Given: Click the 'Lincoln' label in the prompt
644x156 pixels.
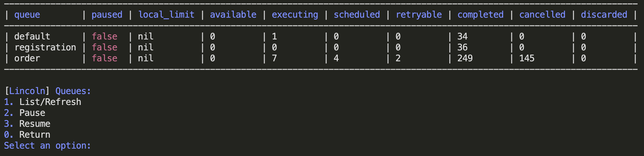Looking at the screenshot, I should (x=27, y=91).
